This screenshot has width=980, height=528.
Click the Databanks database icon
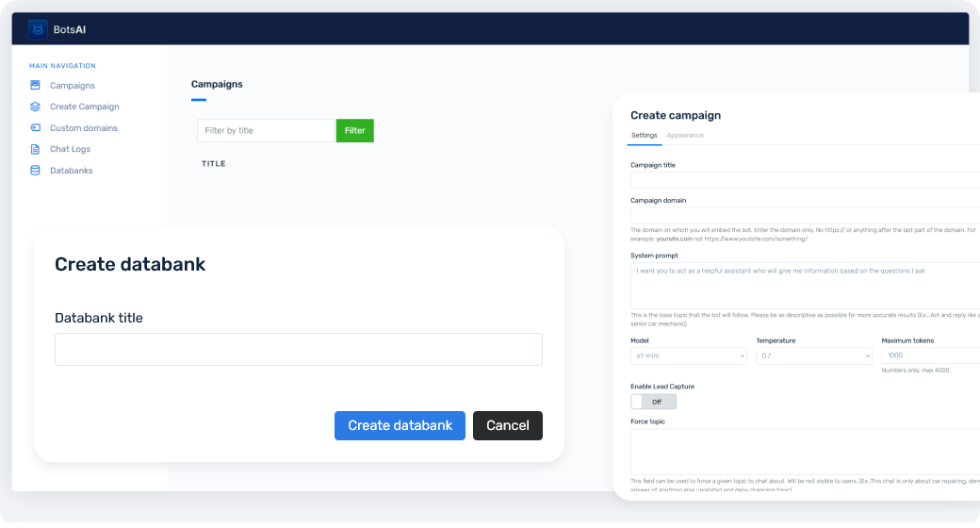(x=35, y=171)
